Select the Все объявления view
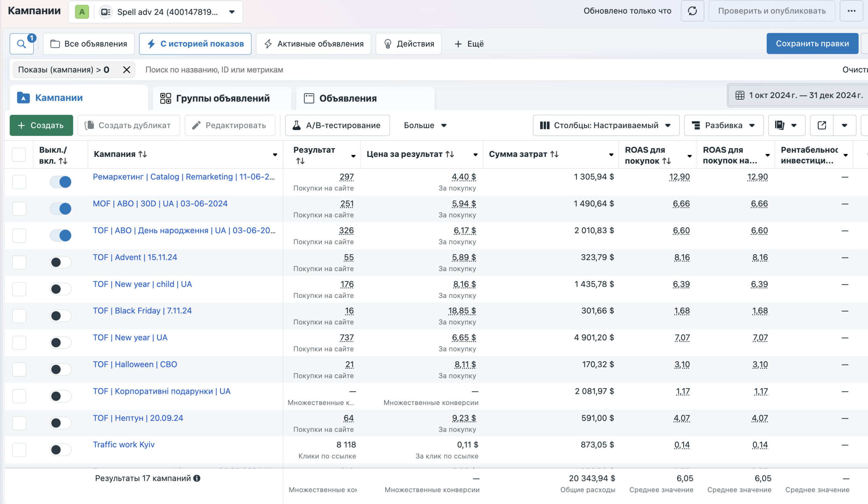The height and width of the screenshot is (504, 868). coord(89,44)
